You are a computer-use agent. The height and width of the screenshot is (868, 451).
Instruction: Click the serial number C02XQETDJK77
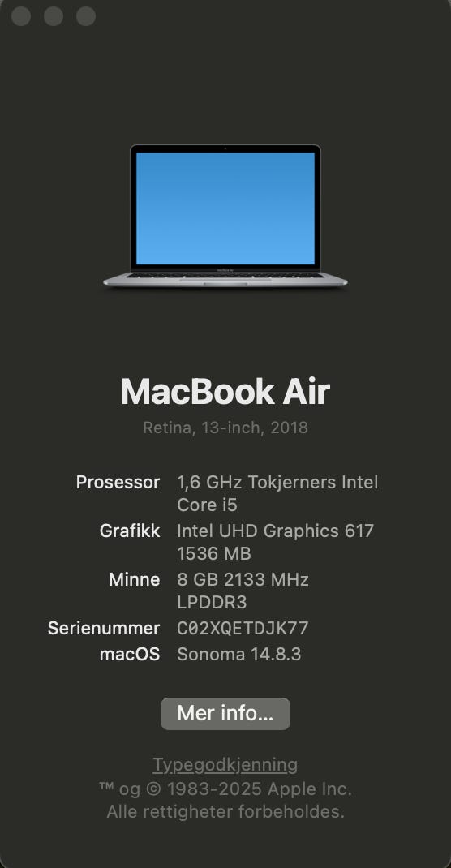pos(243,629)
